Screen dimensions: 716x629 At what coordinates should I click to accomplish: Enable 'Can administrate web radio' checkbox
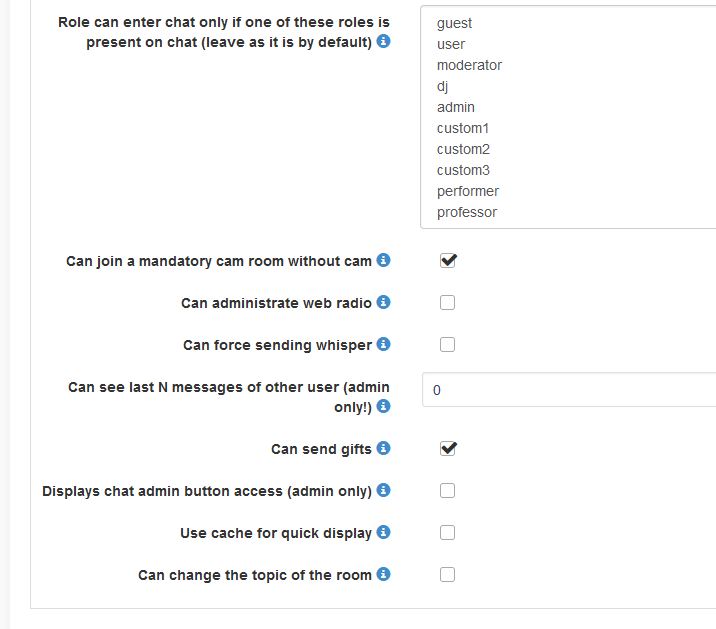coord(448,302)
